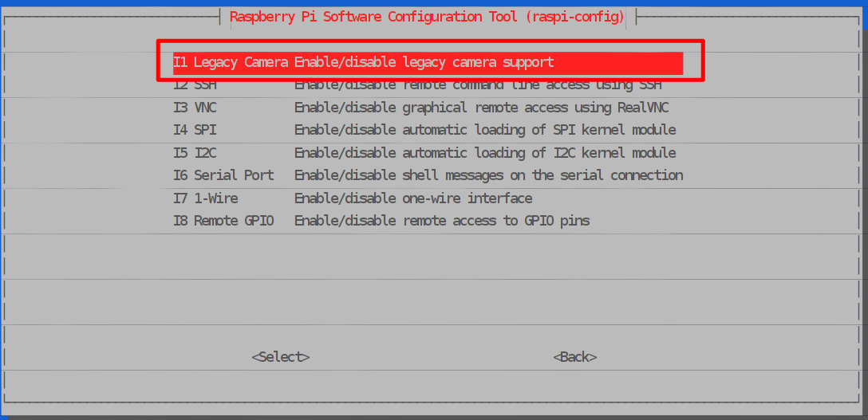Image resolution: width=868 pixels, height=420 pixels.
Task: Select the I6 Serial Port option
Action: tap(223, 175)
